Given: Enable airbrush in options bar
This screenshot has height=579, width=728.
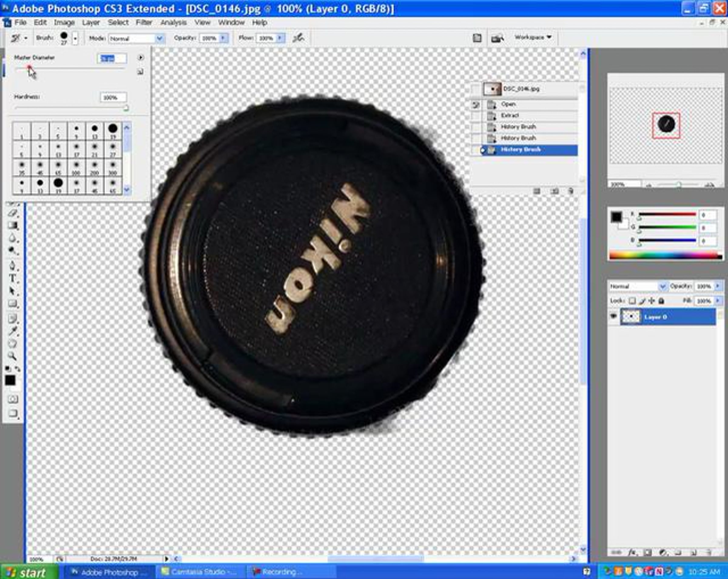Looking at the screenshot, I should click(298, 38).
